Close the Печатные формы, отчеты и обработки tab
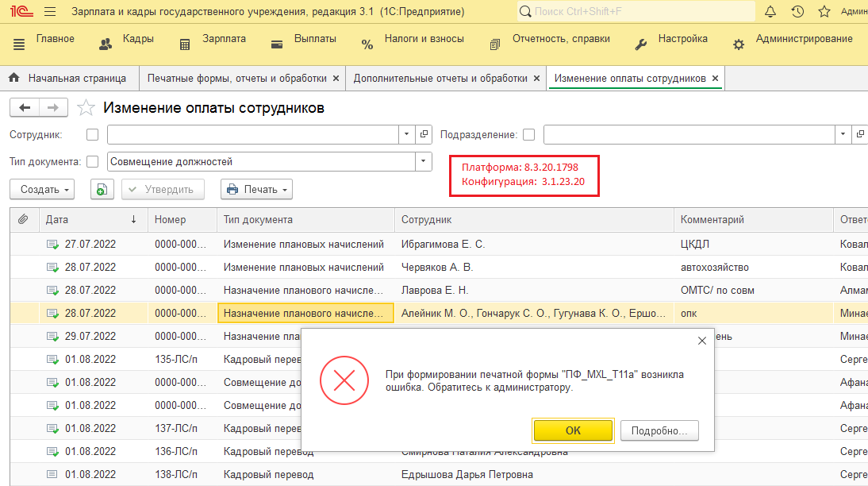This screenshot has width=868, height=486. [336, 79]
